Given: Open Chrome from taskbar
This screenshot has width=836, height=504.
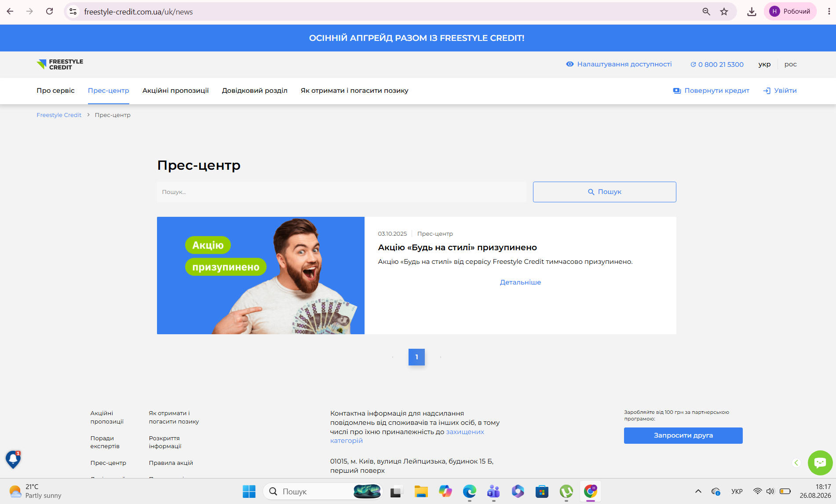Looking at the screenshot, I should (590, 492).
